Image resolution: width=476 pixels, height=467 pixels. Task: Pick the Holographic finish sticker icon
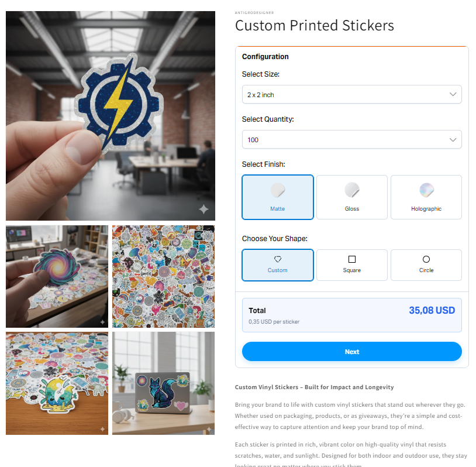click(x=426, y=190)
